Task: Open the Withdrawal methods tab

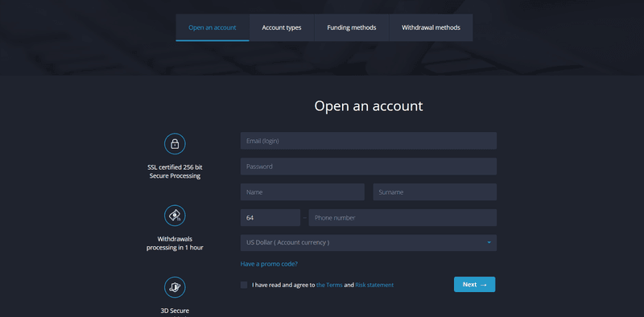Action: point(431,27)
